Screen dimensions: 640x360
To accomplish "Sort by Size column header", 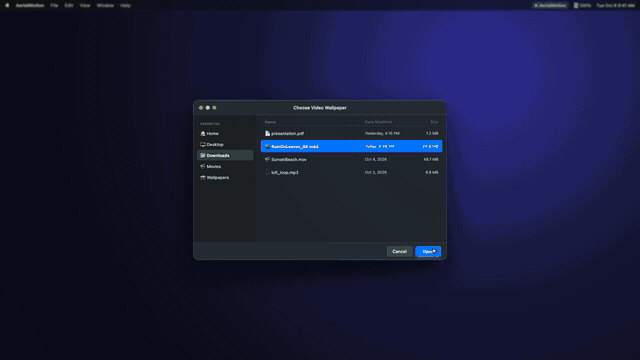I will click(x=434, y=122).
